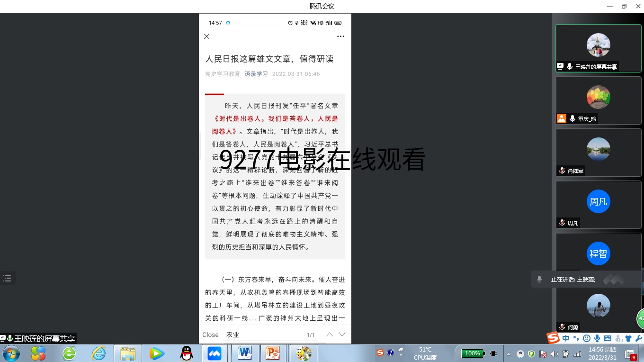Open the 语录学习 account link
This screenshot has height=362, width=644.
click(x=256, y=74)
